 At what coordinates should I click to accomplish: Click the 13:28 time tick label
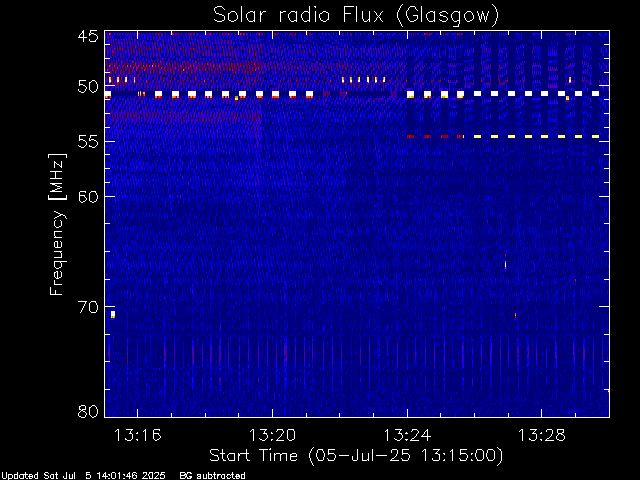(542, 435)
